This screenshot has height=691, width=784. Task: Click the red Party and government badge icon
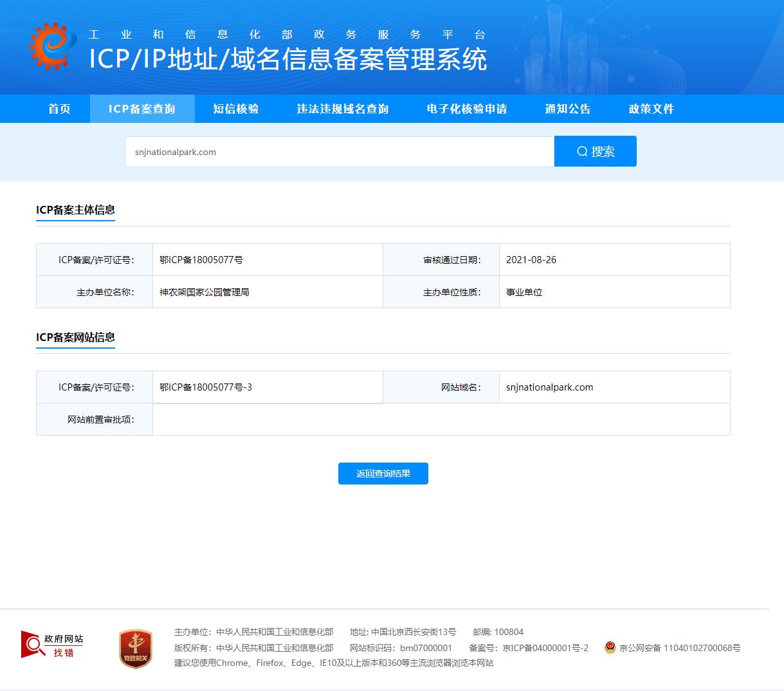point(136,648)
